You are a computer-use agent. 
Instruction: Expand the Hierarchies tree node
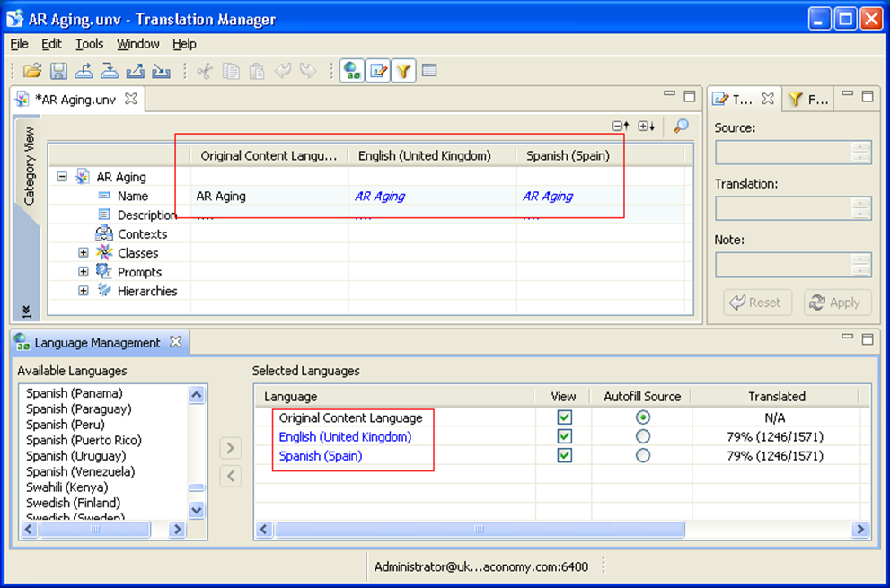(x=84, y=291)
